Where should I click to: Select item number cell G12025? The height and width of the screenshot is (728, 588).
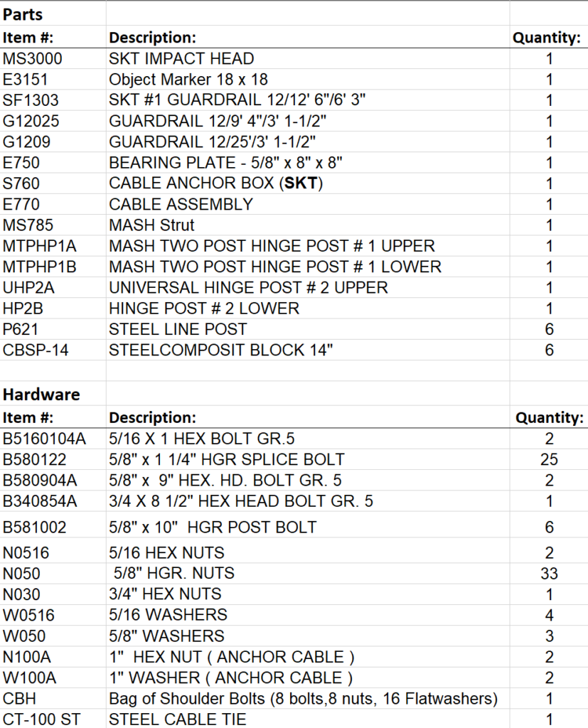27,121
